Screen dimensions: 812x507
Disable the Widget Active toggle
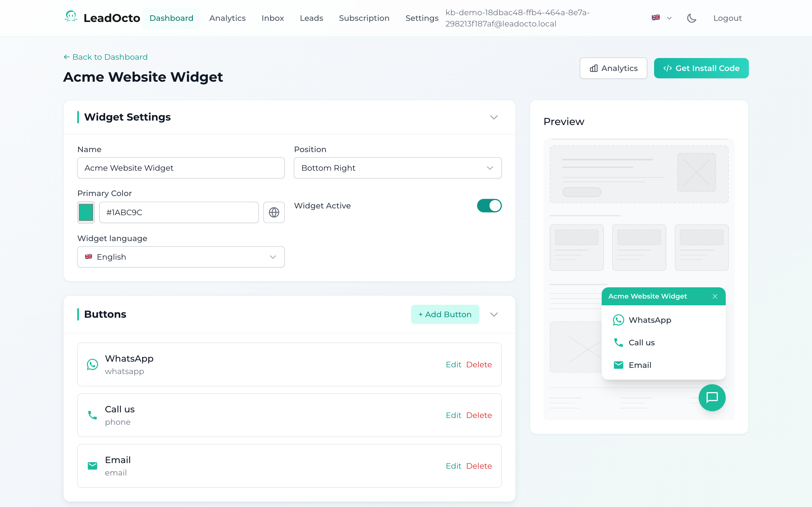pyautogui.click(x=489, y=206)
